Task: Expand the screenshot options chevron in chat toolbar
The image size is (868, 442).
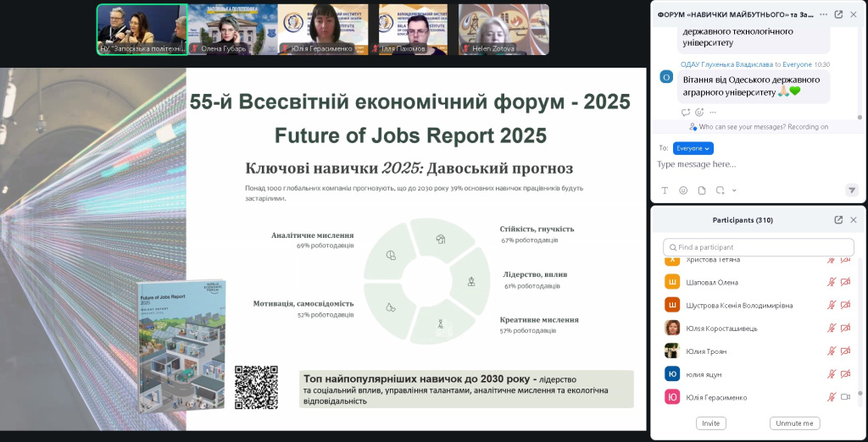Action: point(734,191)
